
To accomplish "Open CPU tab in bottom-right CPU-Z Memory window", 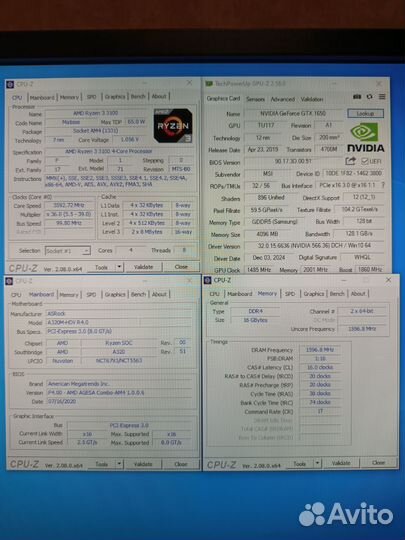I will tap(215, 294).
